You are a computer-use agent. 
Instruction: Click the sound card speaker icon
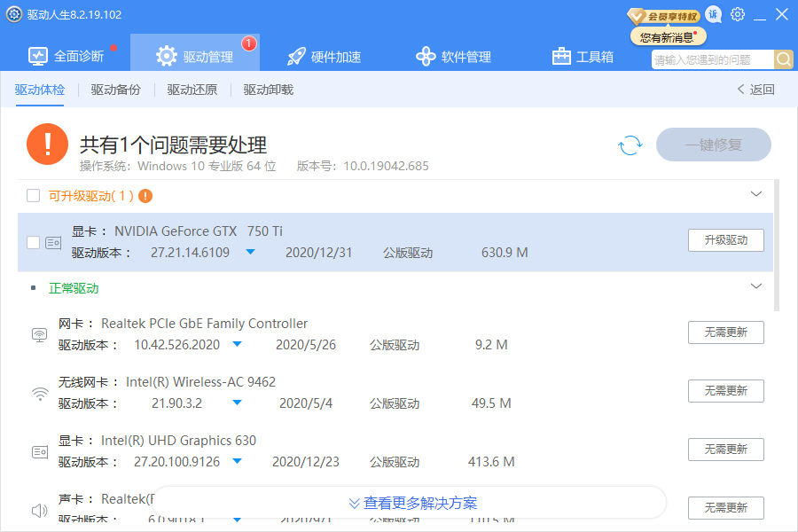pyautogui.click(x=40, y=510)
